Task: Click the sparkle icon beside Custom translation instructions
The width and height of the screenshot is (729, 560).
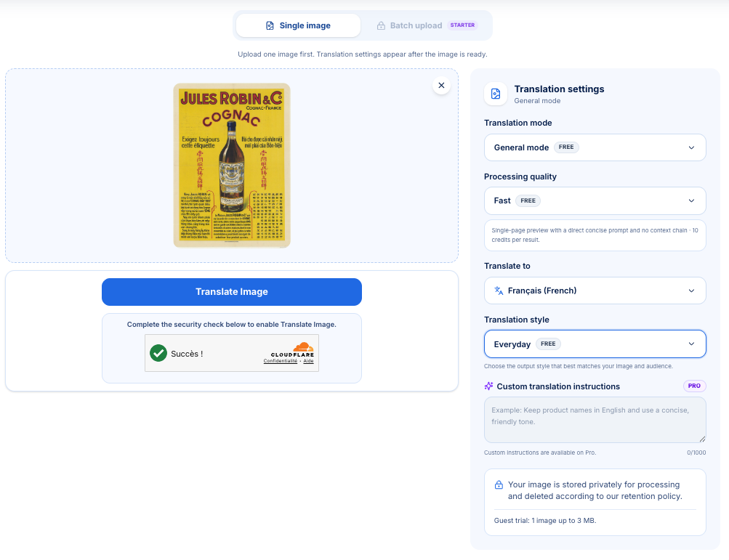Action: (488, 386)
